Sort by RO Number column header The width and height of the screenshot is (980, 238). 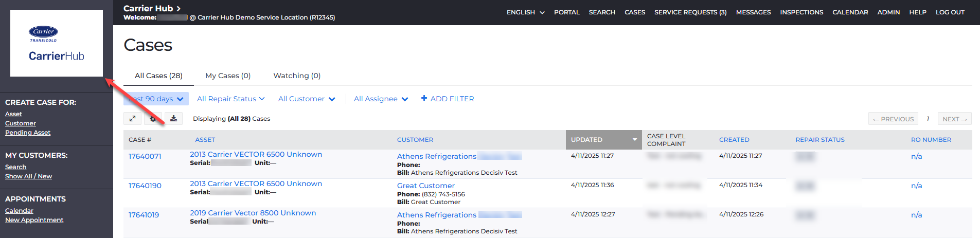(x=931, y=140)
